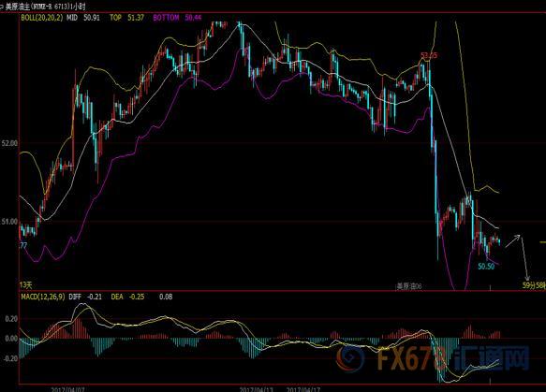
Task: Click the 53.75 high price marker
Action: [x=429, y=55]
